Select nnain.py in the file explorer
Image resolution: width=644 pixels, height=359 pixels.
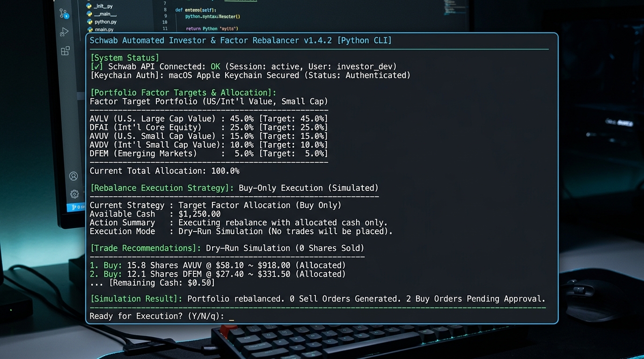click(x=100, y=29)
